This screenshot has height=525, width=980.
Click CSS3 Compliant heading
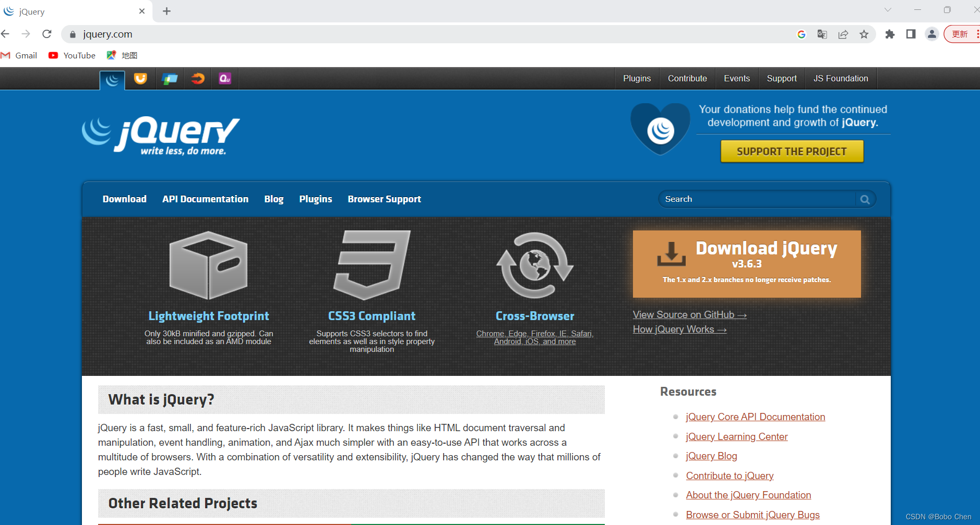point(372,316)
